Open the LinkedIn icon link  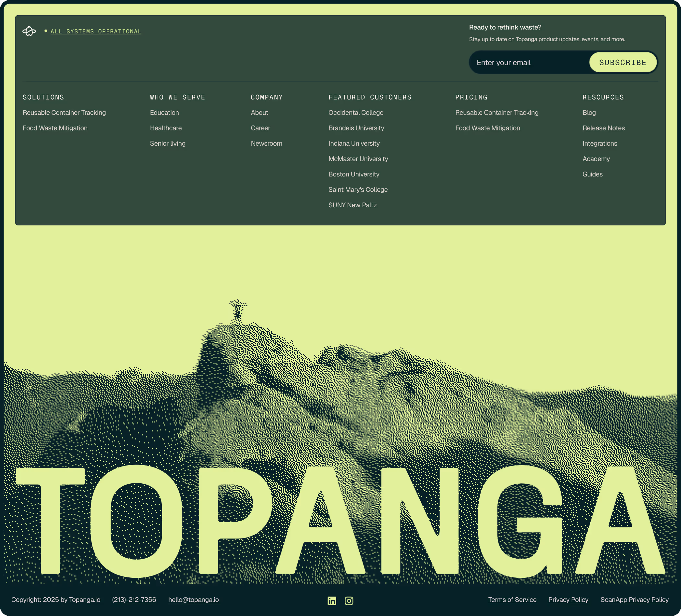(x=332, y=600)
